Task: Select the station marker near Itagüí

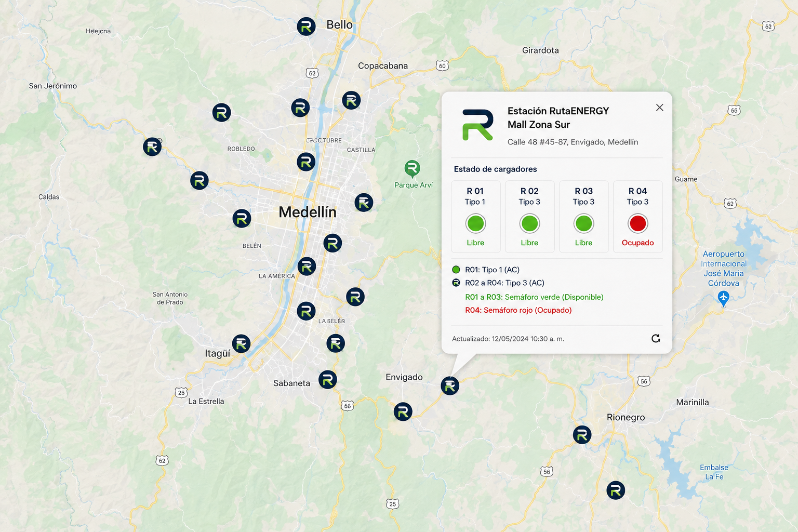Action: 241,343
